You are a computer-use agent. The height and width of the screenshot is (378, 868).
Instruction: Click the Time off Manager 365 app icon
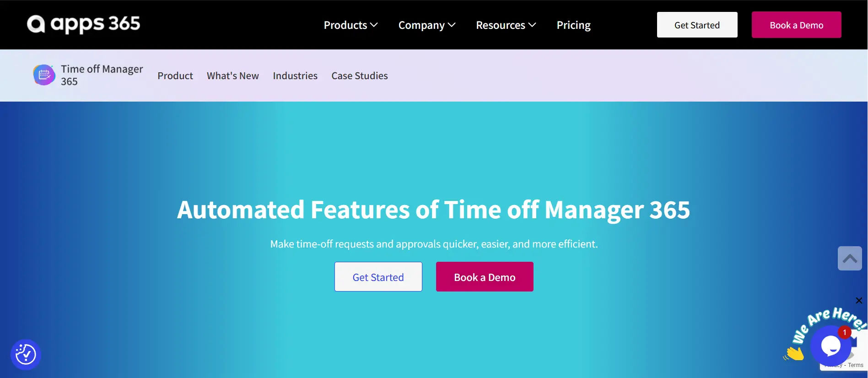point(43,75)
